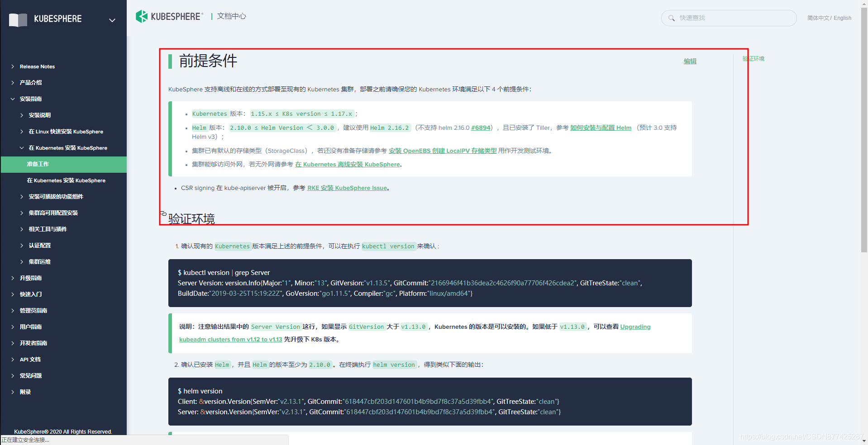This screenshot has height=445, width=868.
Task: Open API 文档 in sidebar
Action: coord(30,360)
